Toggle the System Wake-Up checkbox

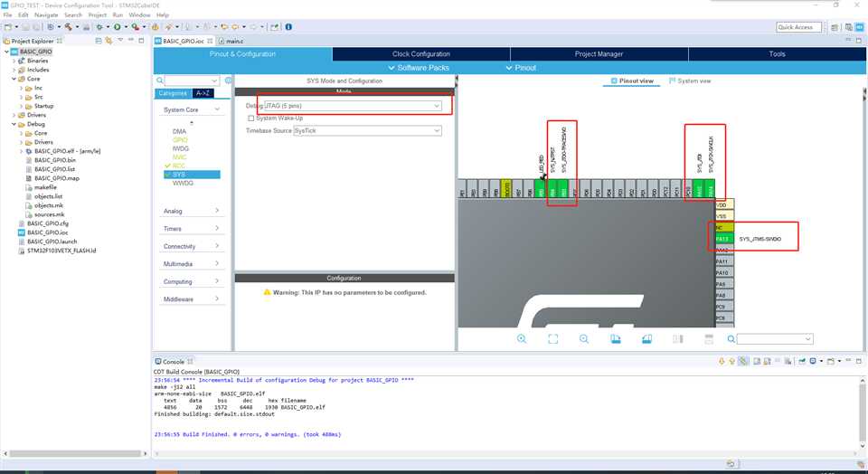(250, 118)
